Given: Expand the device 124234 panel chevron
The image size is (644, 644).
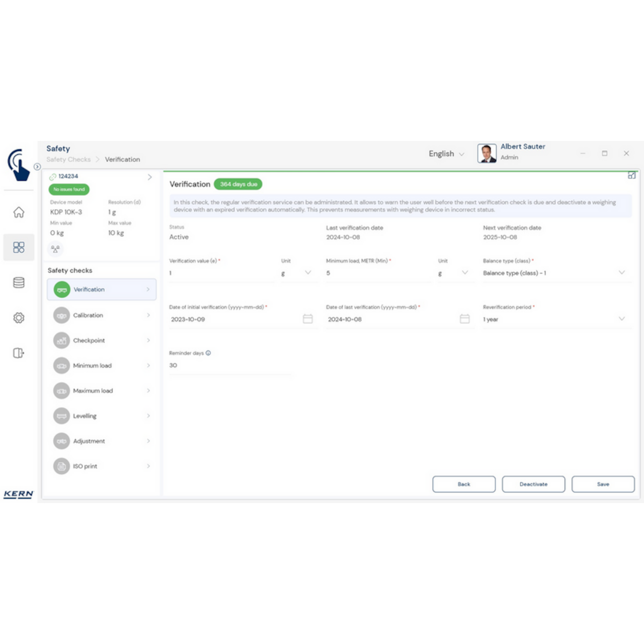Looking at the screenshot, I should tap(149, 177).
